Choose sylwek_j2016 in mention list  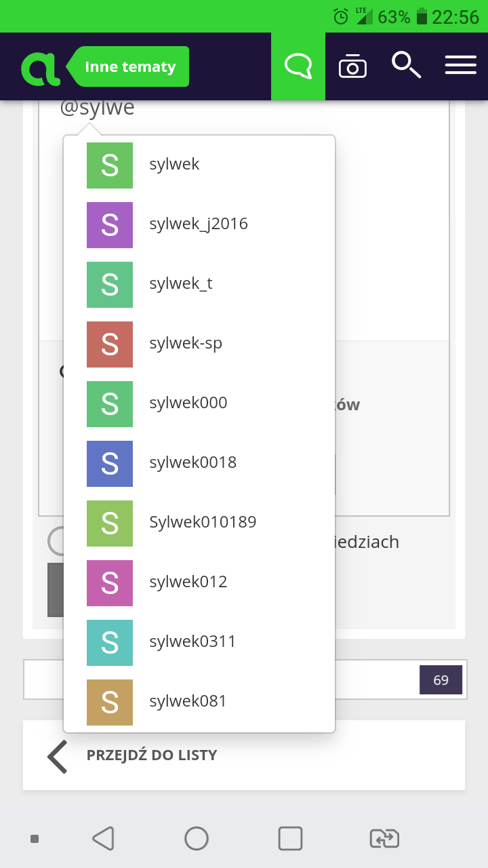pyautogui.click(x=198, y=224)
